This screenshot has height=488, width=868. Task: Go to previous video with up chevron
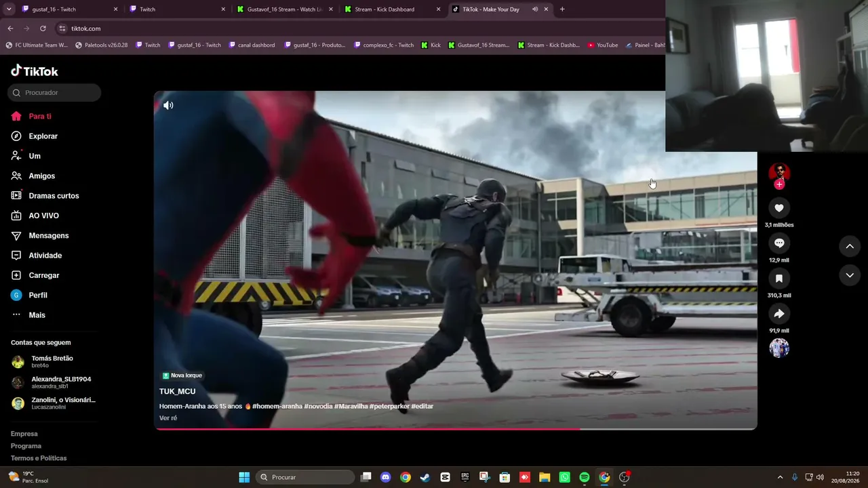pos(850,247)
